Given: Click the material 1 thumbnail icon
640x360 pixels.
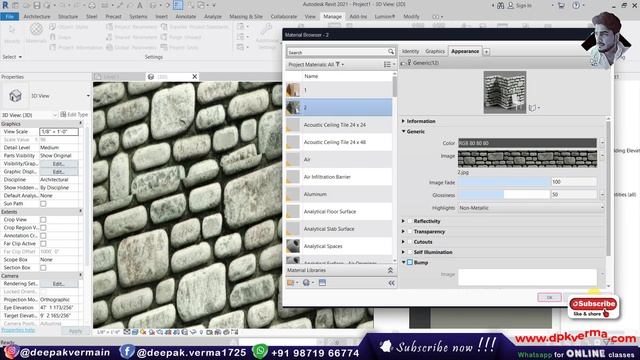Looking at the screenshot, I should [293, 90].
